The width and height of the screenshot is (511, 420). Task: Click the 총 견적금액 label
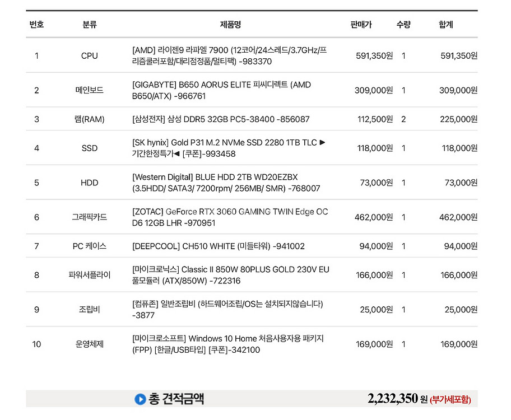tap(176, 399)
